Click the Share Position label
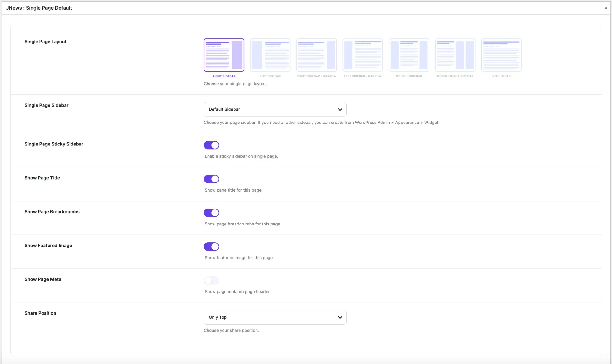The height and width of the screenshot is (364, 612). [x=40, y=313]
